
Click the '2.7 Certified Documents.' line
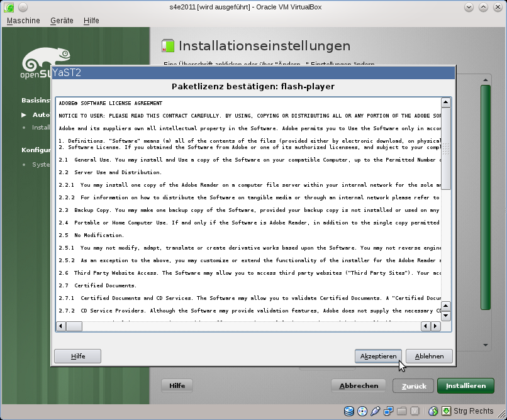(97, 285)
